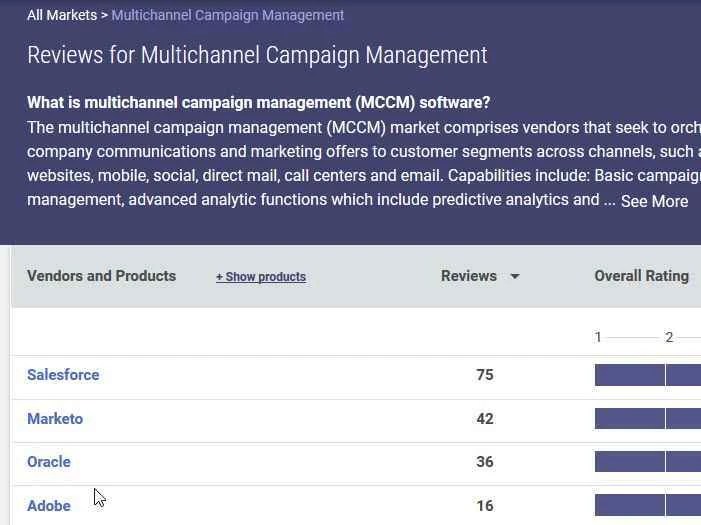Click Salesforce's 75 reviews count
The height and width of the screenshot is (525, 701).
[485, 375]
